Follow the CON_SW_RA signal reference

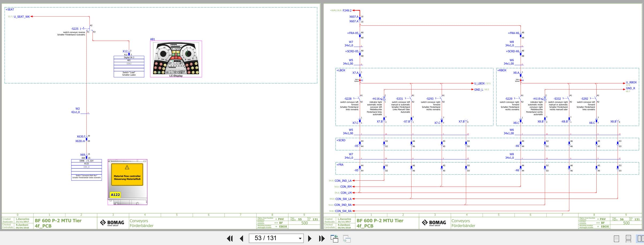point(343,211)
